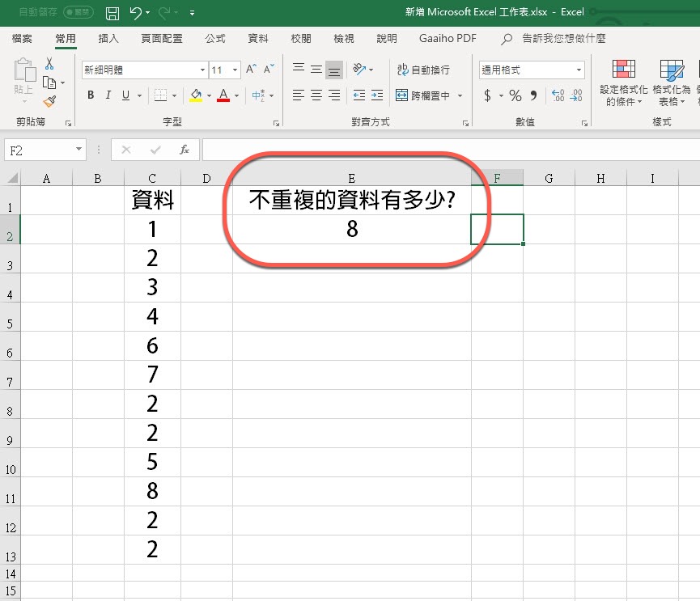Click the Undo arrow icon
Image resolution: width=700 pixels, height=601 pixels.
(x=135, y=13)
